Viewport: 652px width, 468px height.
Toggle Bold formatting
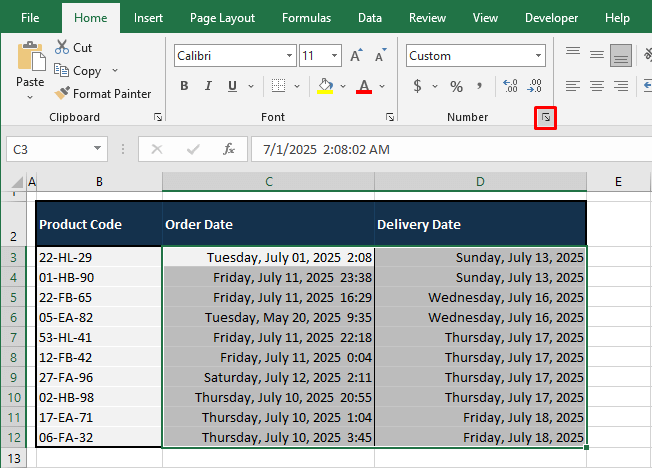click(x=184, y=86)
